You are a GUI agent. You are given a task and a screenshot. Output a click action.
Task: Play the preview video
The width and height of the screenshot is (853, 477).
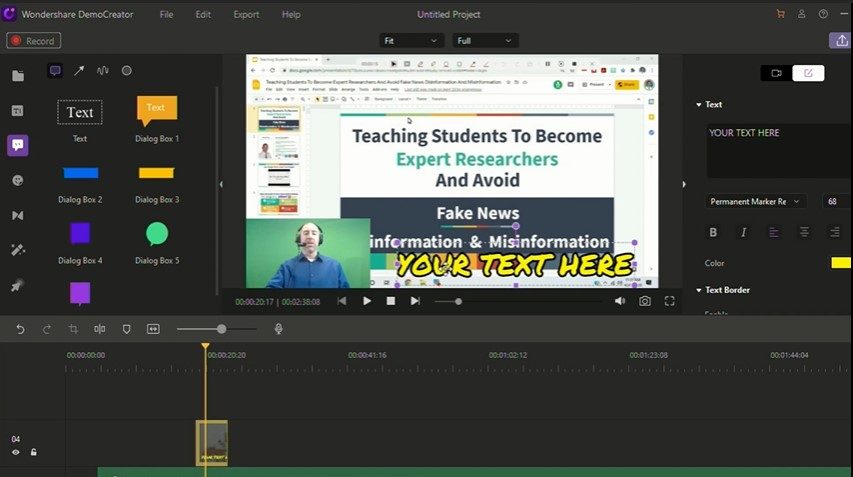click(367, 301)
